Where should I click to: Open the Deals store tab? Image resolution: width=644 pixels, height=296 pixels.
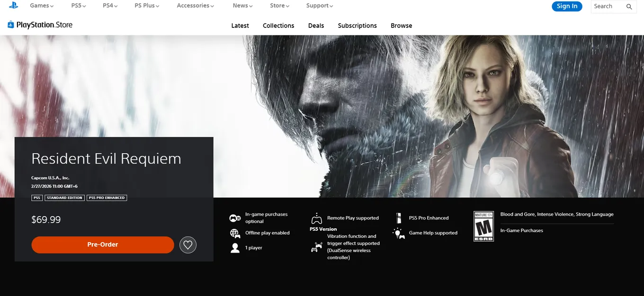pyautogui.click(x=316, y=26)
